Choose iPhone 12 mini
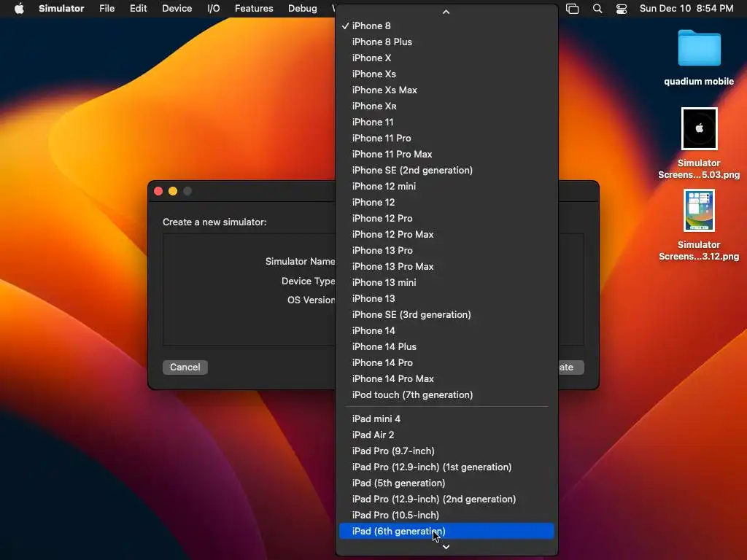The width and height of the screenshot is (747, 560). coord(446,186)
